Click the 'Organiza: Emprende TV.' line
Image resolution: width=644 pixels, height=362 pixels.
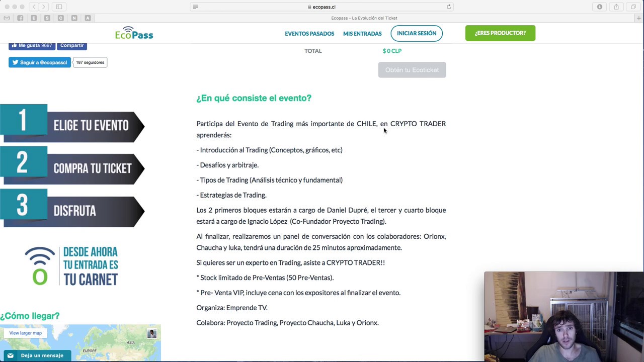(x=232, y=308)
